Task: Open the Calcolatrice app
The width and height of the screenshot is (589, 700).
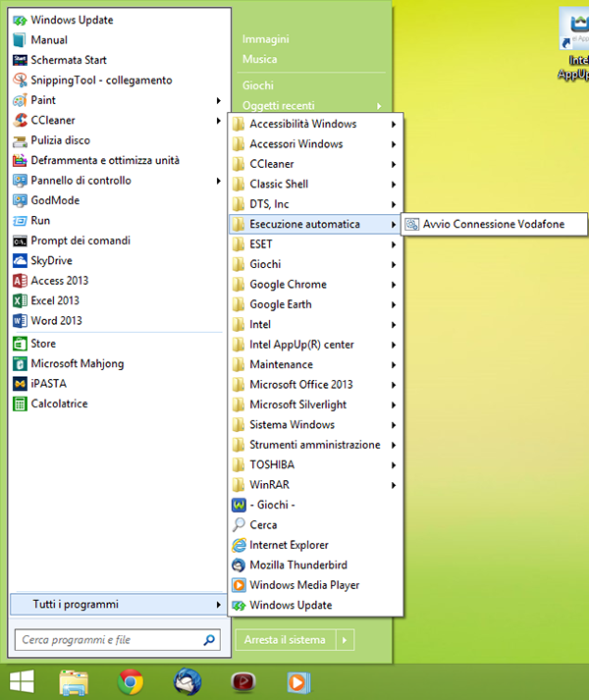Action: click(x=59, y=404)
